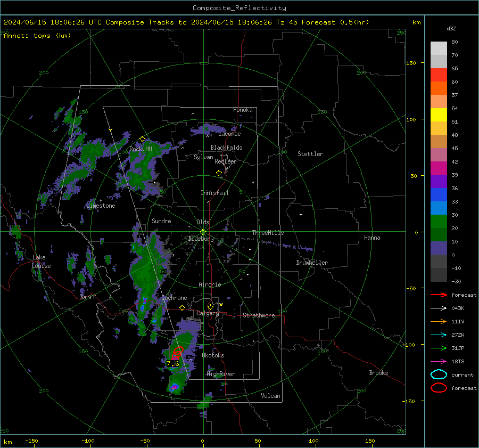Click the 18TS legend text
Image resolution: width=479 pixels, height=448 pixels.
click(x=458, y=362)
